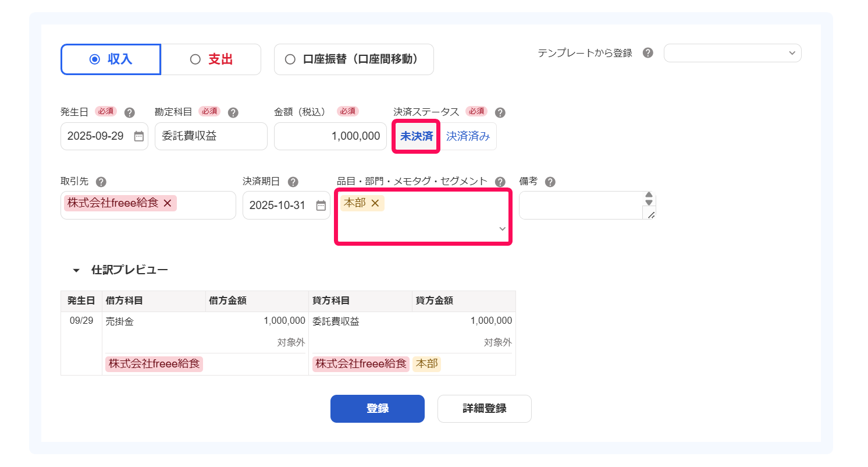Select the 収入 radio option
The height and width of the screenshot is (467, 868).
(111, 59)
